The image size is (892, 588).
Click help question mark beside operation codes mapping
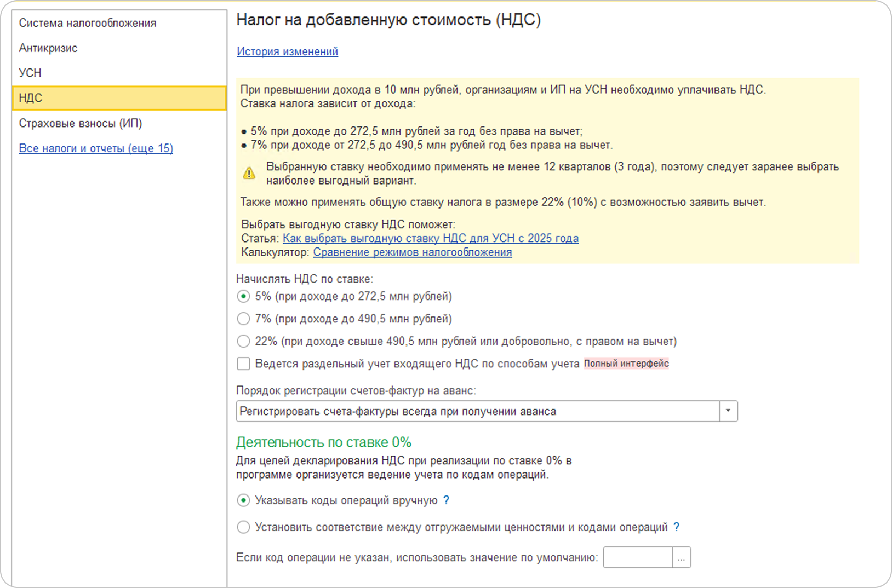click(676, 527)
